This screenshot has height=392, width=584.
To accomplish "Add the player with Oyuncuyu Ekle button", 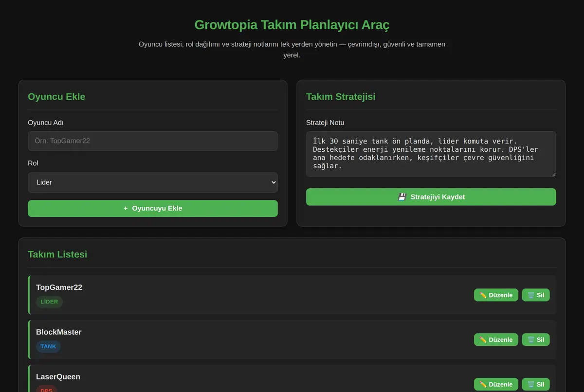I will tap(153, 209).
